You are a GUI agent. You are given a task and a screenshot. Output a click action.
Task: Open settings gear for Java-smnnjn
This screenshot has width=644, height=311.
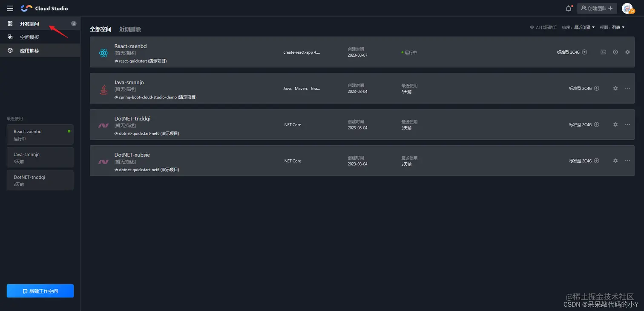(615, 88)
